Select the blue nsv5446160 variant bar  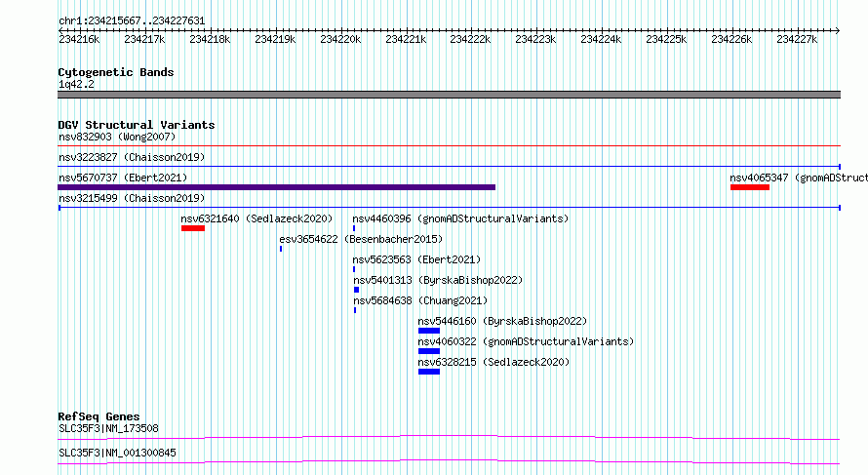[x=429, y=331]
